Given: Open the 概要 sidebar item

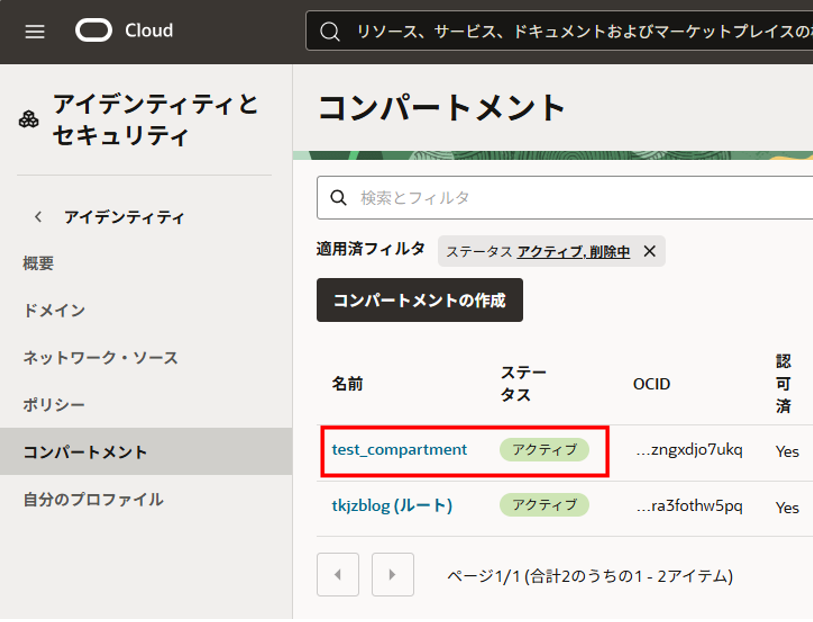Looking at the screenshot, I should (x=39, y=263).
